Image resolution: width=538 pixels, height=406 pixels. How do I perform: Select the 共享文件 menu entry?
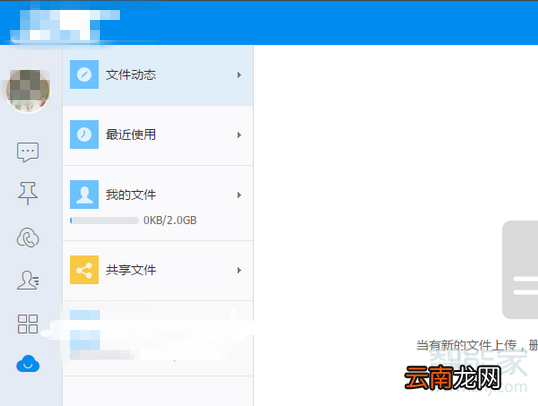tap(158, 271)
